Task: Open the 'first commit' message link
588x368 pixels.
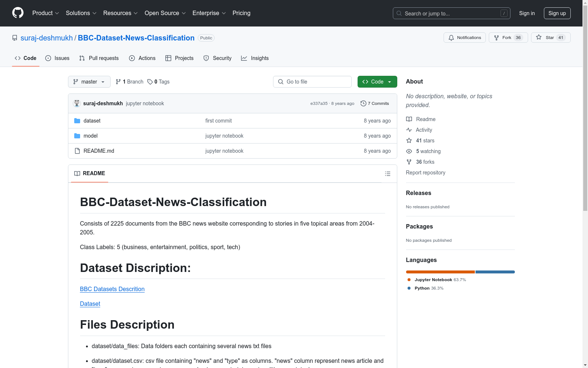Action: 219,121
